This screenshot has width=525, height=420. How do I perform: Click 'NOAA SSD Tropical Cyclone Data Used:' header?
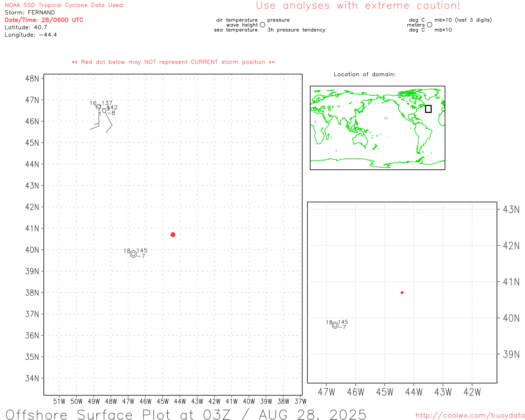tap(64, 5)
